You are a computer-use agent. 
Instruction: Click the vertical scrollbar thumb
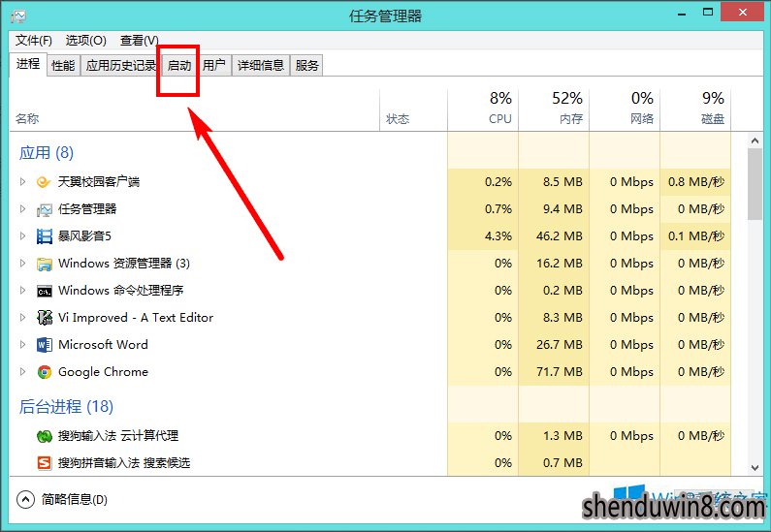(755, 185)
